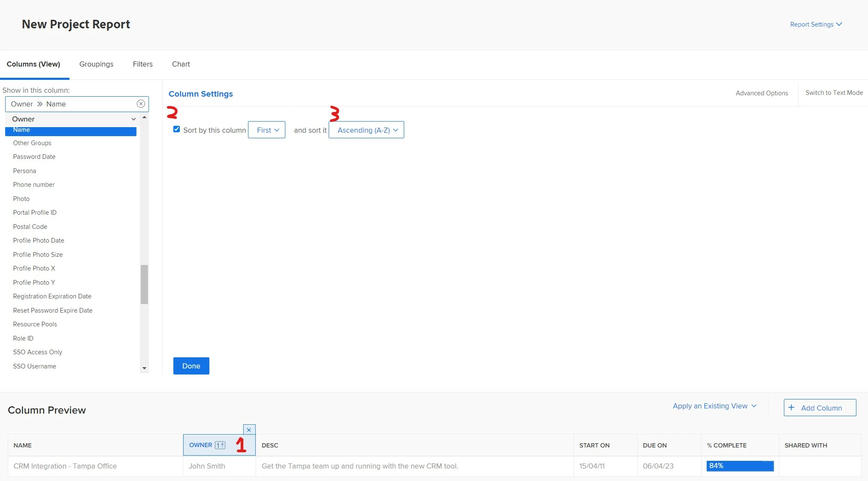Click the 84% complete progress bar
868x481 pixels.
(740, 466)
